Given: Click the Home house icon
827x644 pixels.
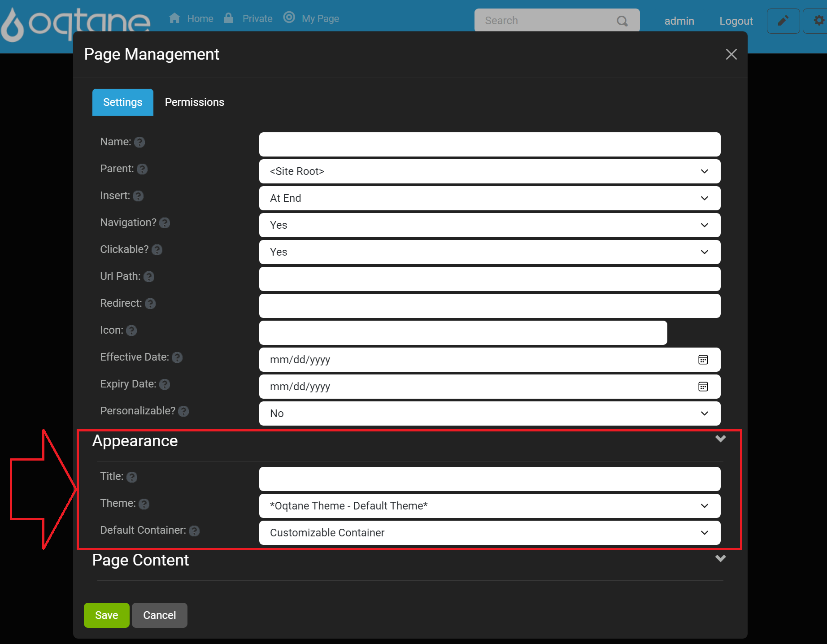Looking at the screenshot, I should (174, 18).
